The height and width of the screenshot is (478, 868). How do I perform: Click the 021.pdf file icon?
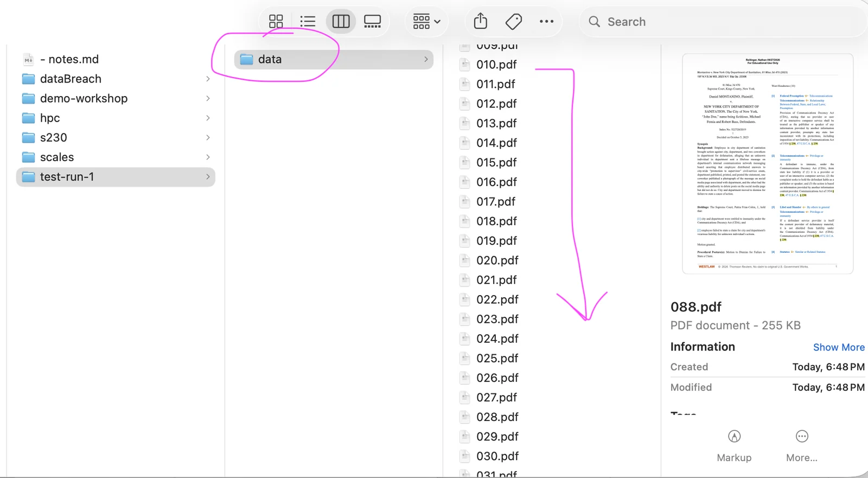pyautogui.click(x=465, y=279)
